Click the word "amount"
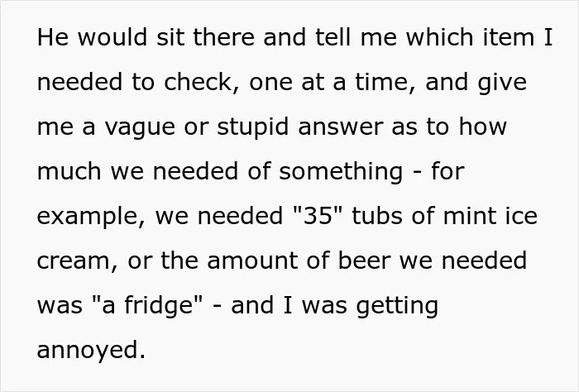 coord(252,261)
